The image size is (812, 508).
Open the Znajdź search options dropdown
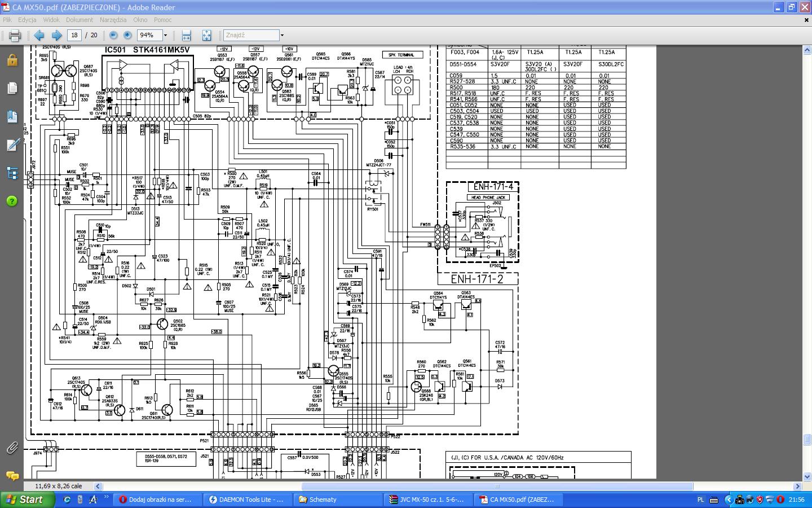click(282, 35)
